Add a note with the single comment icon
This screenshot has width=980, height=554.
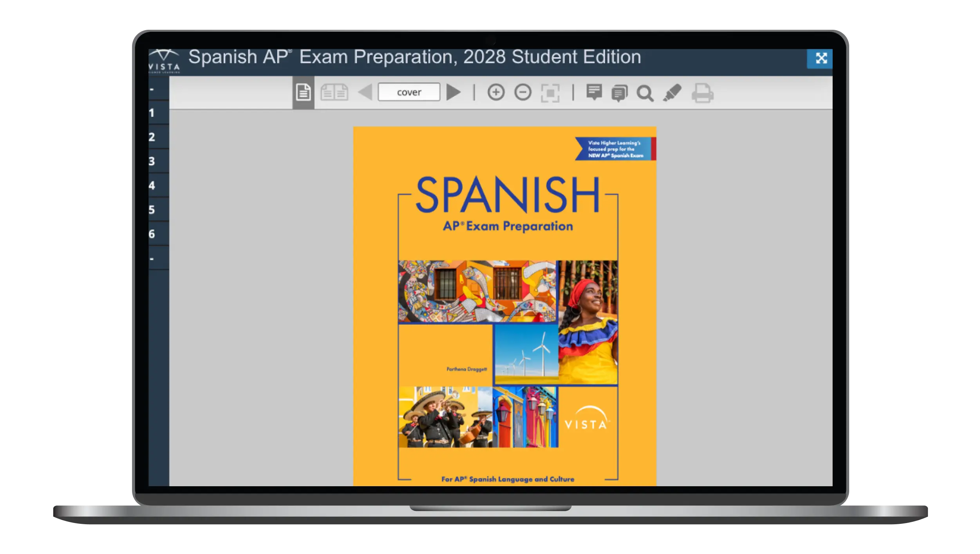[x=594, y=92]
